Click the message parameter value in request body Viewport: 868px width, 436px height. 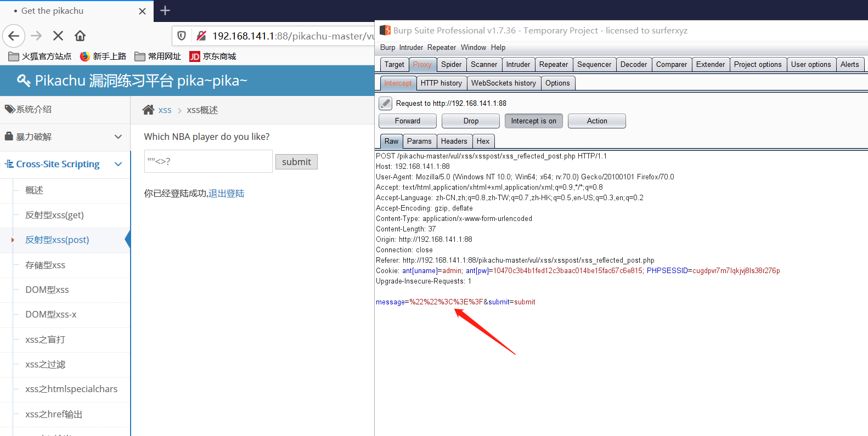(x=447, y=302)
